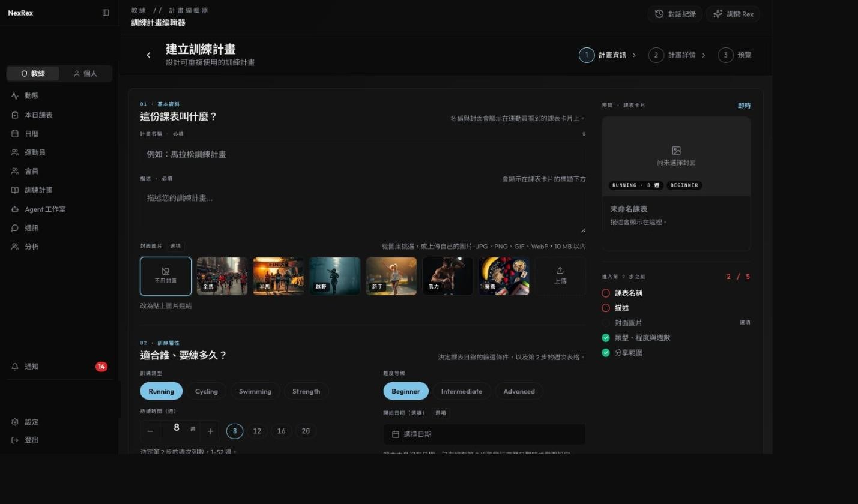
Task: Decrease weeks with the minus button
Action: pyautogui.click(x=150, y=431)
